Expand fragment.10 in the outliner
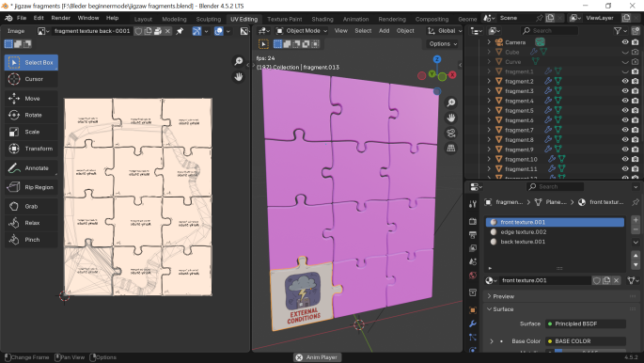This screenshot has height=363, width=644. tap(489, 159)
